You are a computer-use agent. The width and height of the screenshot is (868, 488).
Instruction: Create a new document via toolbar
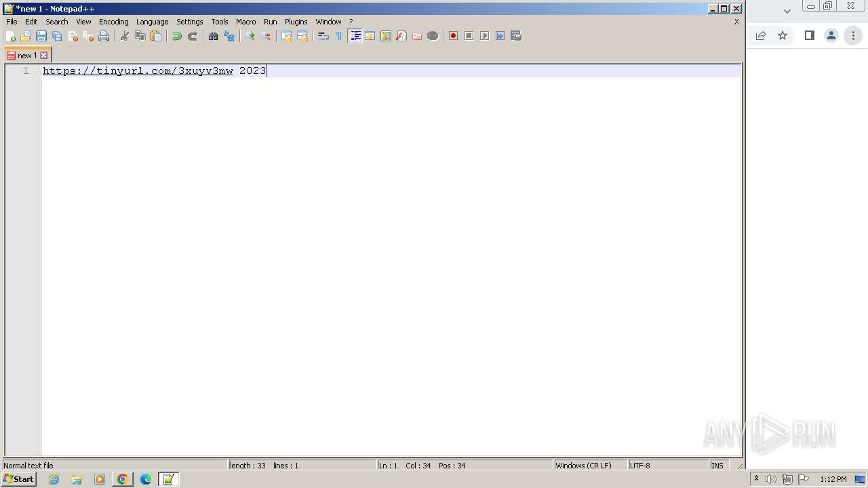10,36
